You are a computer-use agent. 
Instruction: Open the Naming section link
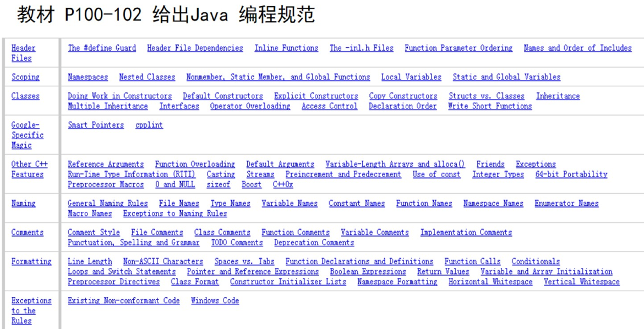tap(24, 204)
